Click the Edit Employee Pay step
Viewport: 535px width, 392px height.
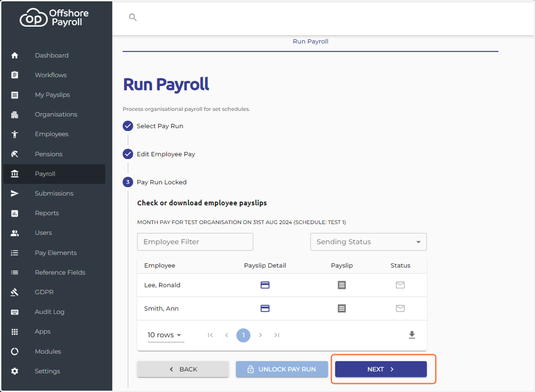[159, 154]
